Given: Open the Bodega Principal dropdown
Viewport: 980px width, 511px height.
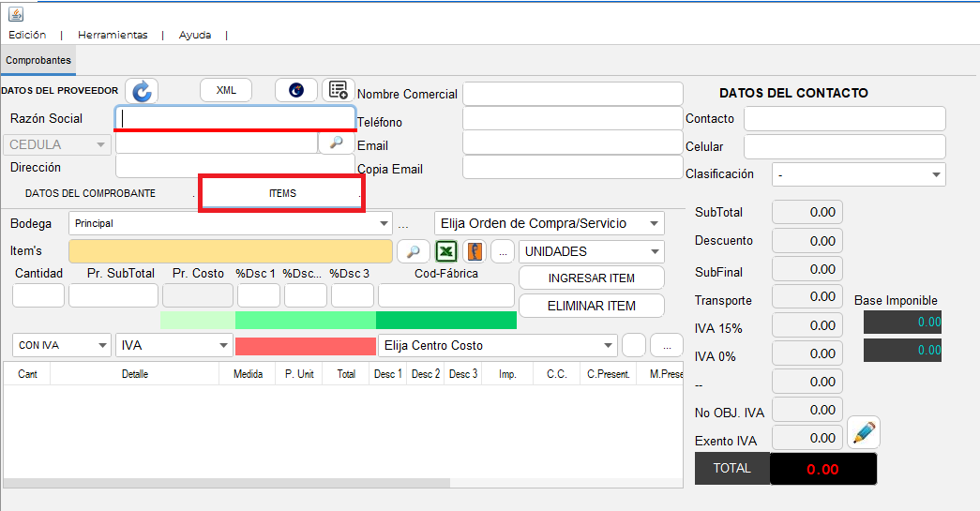Looking at the screenshot, I should [230, 224].
